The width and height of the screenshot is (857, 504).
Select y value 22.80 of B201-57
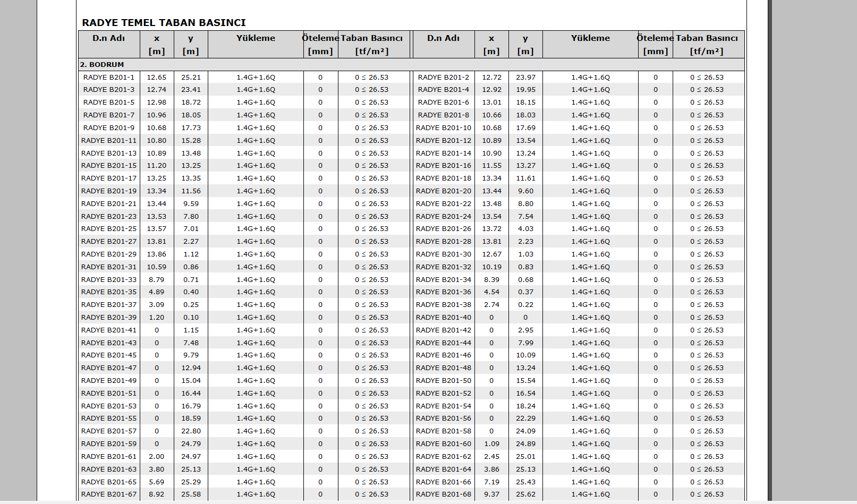[191, 431]
